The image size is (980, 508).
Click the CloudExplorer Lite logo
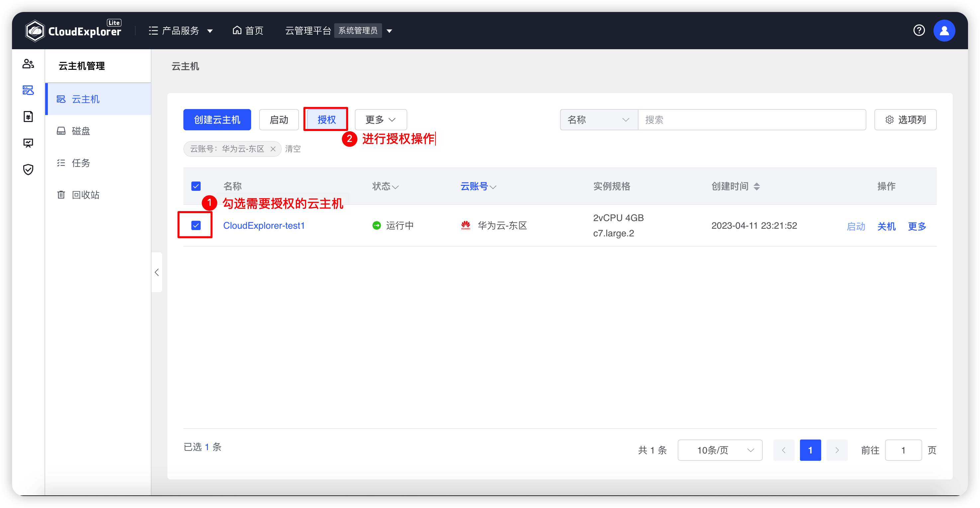point(73,30)
